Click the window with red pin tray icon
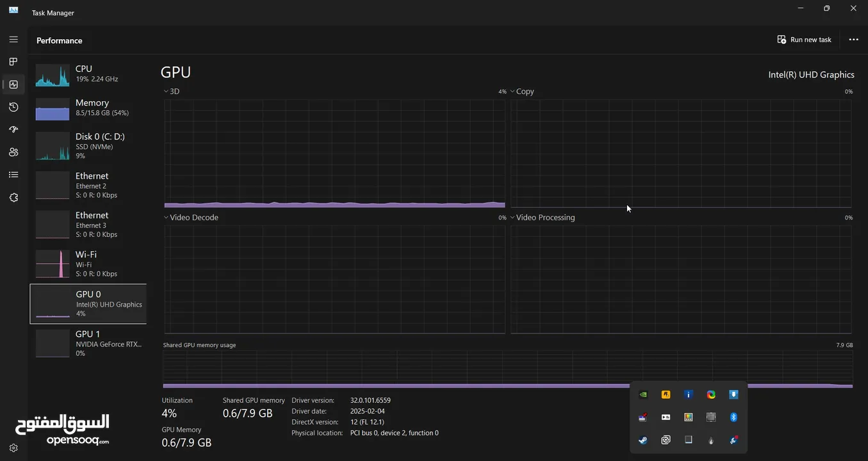The width and height of the screenshot is (868, 461). coord(643,417)
